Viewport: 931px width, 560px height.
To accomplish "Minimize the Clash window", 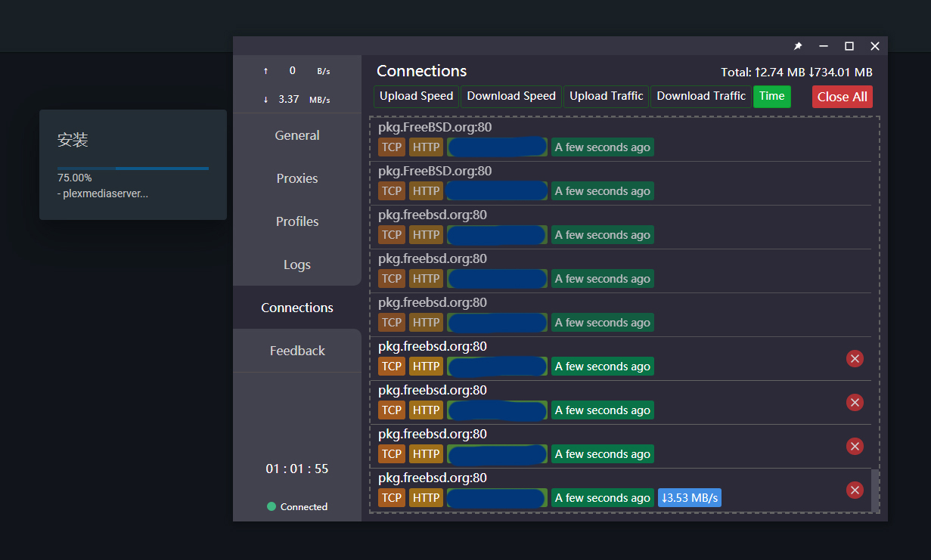I will 824,46.
